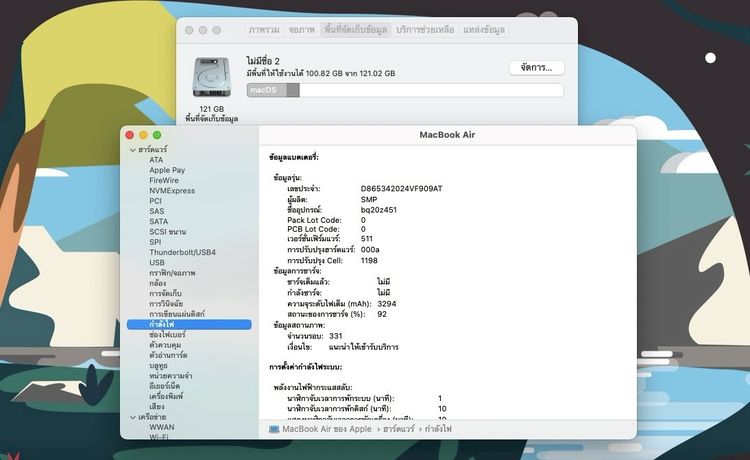Collapse the ฮาร์ดแวร์ section in the sidebar
The height and width of the screenshot is (460, 750).
pyautogui.click(x=132, y=150)
